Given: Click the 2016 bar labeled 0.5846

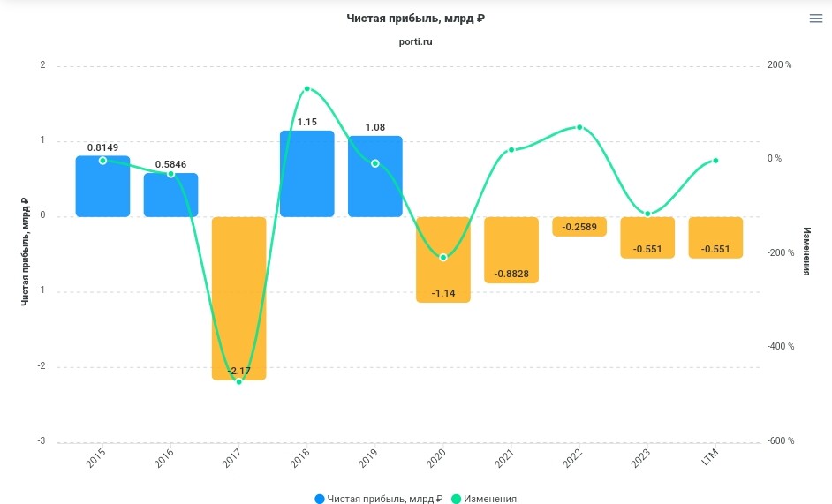Looking at the screenshot, I should click(170, 199).
